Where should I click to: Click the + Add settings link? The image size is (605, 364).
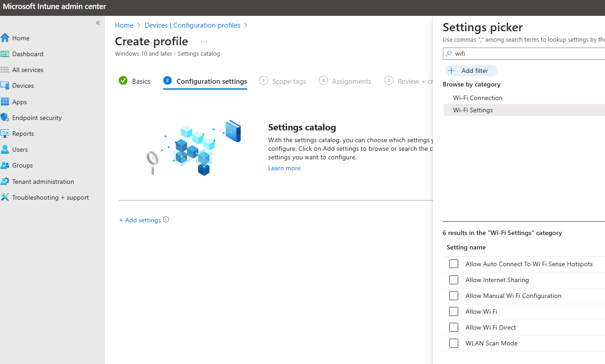click(x=140, y=220)
